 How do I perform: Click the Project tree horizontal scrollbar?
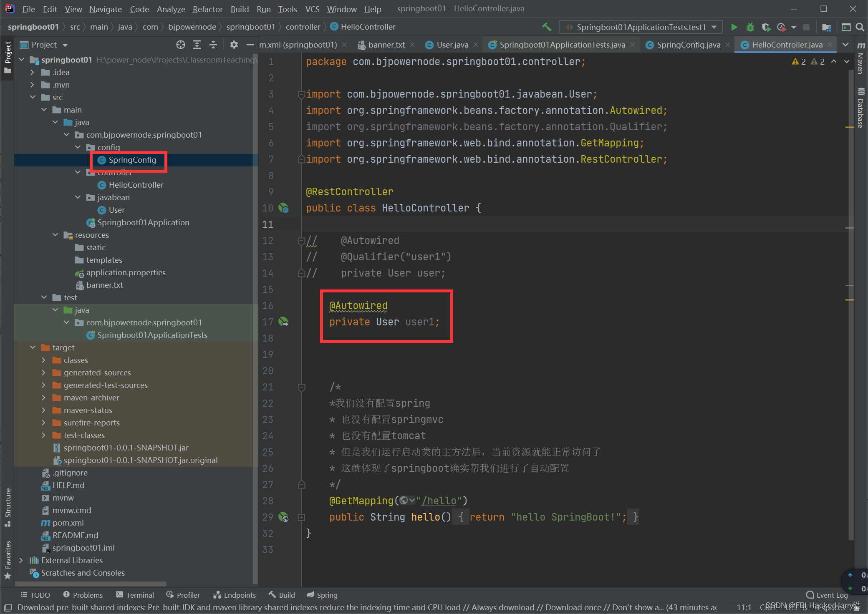coord(91,584)
